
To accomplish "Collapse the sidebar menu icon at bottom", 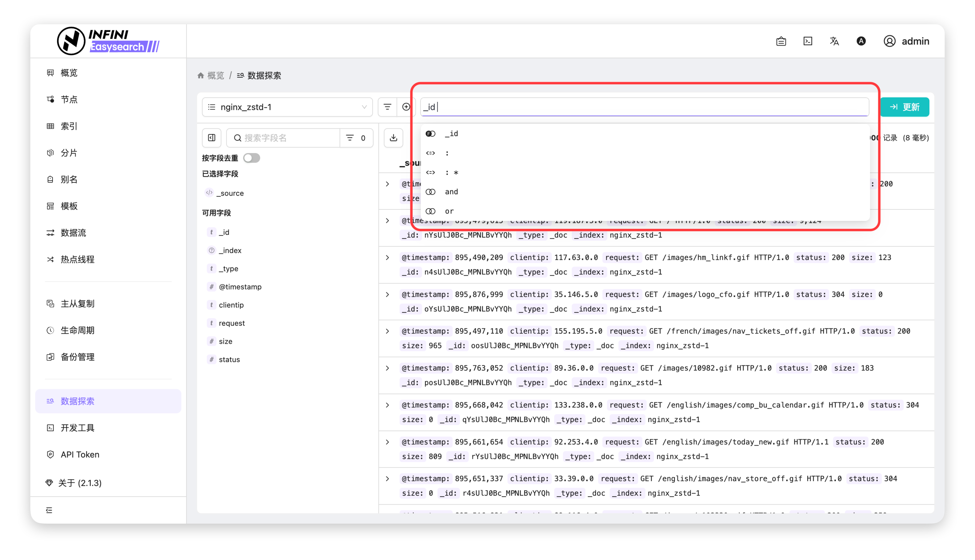I will (49, 510).
